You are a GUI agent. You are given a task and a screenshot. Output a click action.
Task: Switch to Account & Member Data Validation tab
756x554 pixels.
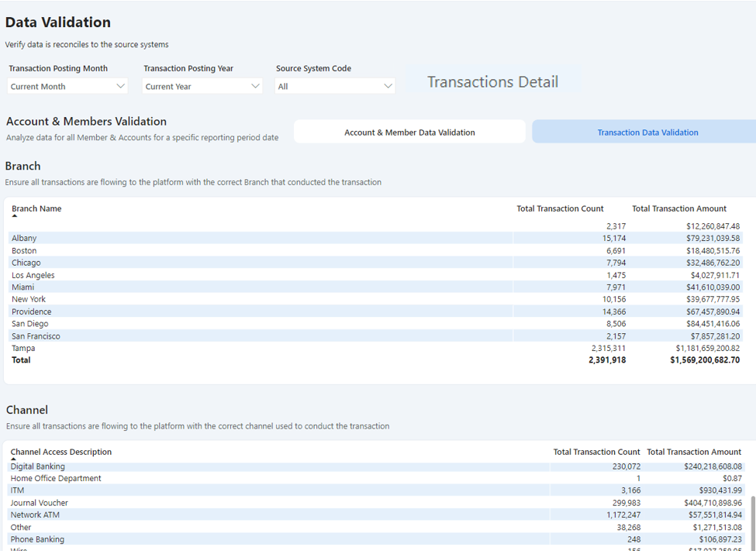(409, 132)
